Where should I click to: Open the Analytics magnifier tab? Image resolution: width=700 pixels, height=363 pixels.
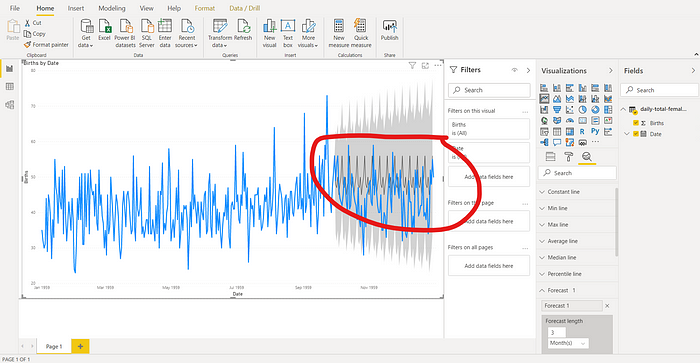tap(587, 157)
